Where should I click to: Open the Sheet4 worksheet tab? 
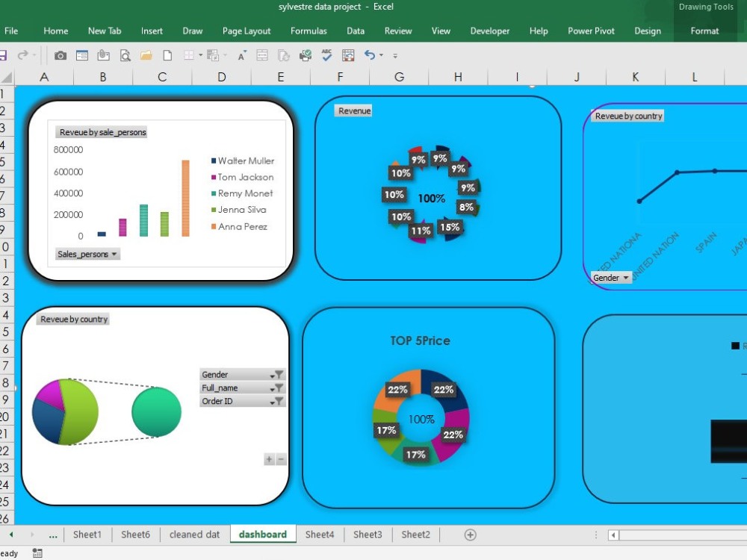pos(320,535)
